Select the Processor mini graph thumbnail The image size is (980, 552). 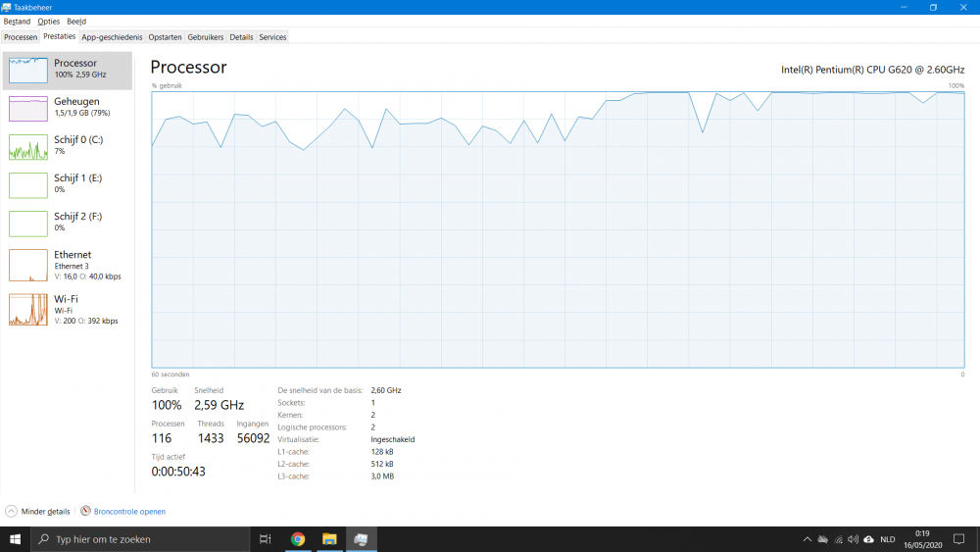(28, 70)
